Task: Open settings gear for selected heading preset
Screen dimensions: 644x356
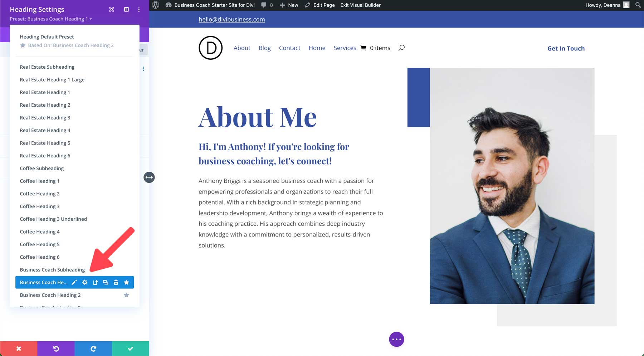Action: point(84,282)
